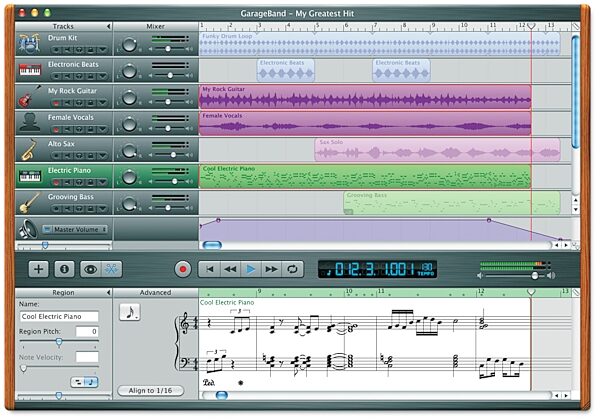Expand automation arrow on Electronic Beats track
This screenshot has height=420, width=600.
point(103,76)
